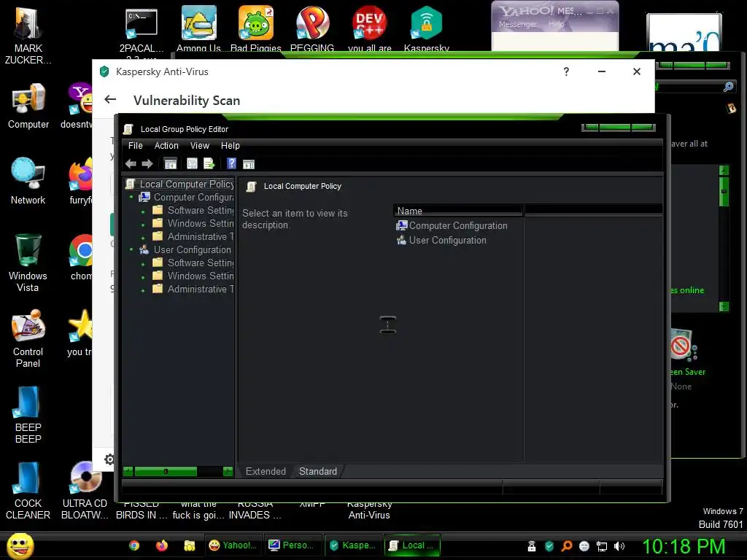Open the Kaspersky settings gear icon
Screen dimensions: 747x560
pyautogui.click(x=109, y=459)
